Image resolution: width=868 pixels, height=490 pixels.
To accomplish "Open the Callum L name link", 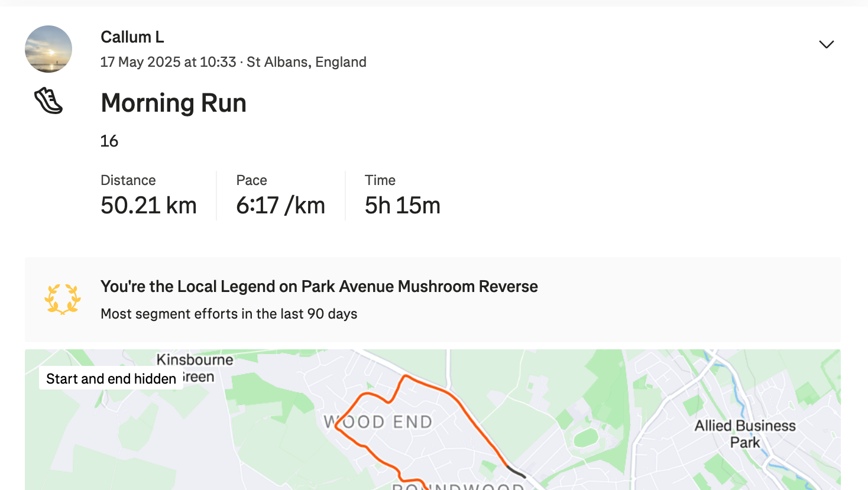I will [x=132, y=37].
